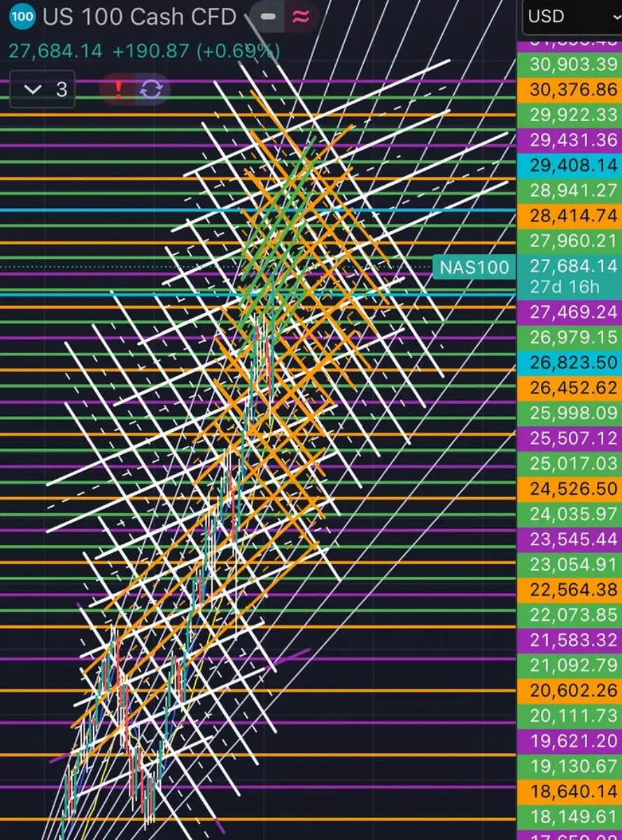Click the green 30,903.39 price label
This screenshot has height=840, width=622.
pyautogui.click(x=569, y=64)
